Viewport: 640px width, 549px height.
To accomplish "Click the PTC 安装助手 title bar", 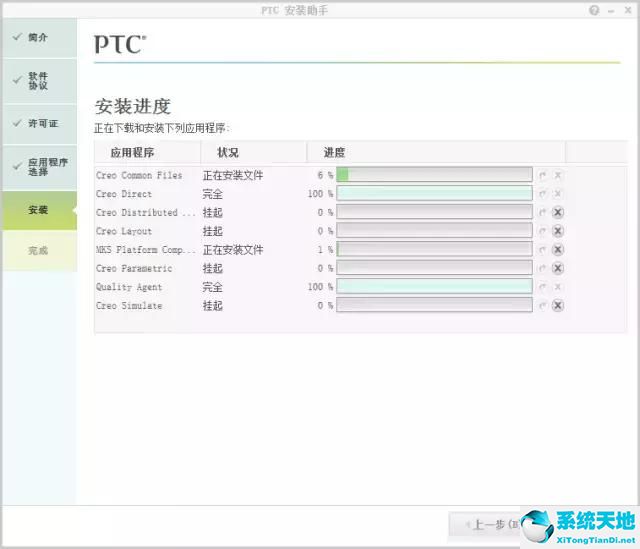I will 294,10.
